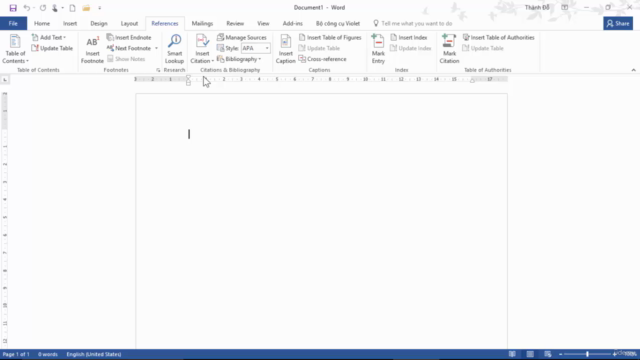Switch to the Mailings tab
Image resolution: width=640 pixels, height=360 pixels.
pyautogui.click(x=202, y=23)
